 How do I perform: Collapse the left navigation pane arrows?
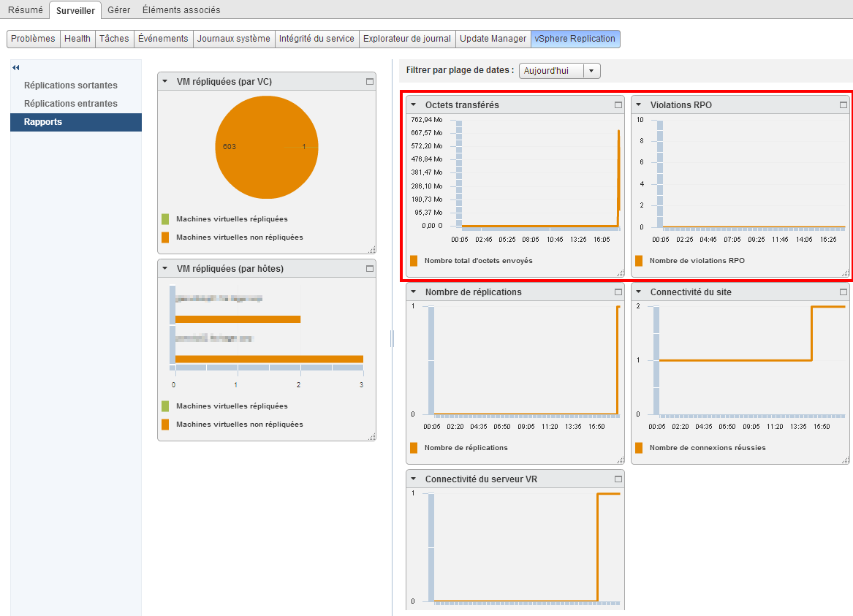[x=15, y=68]
